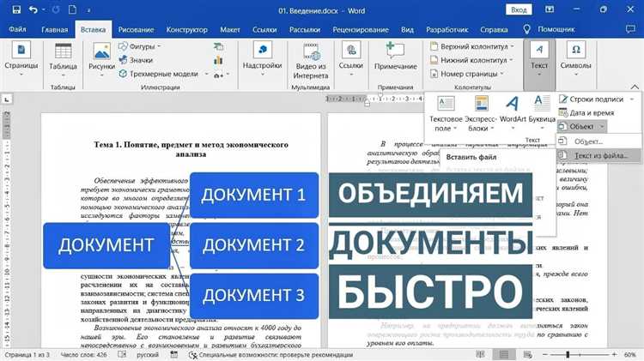The height and width of the screenshot is (361, 644).
Task: Open the Разработчик ribbon tab
Action: pyautogui.click(x=447, y=29)
